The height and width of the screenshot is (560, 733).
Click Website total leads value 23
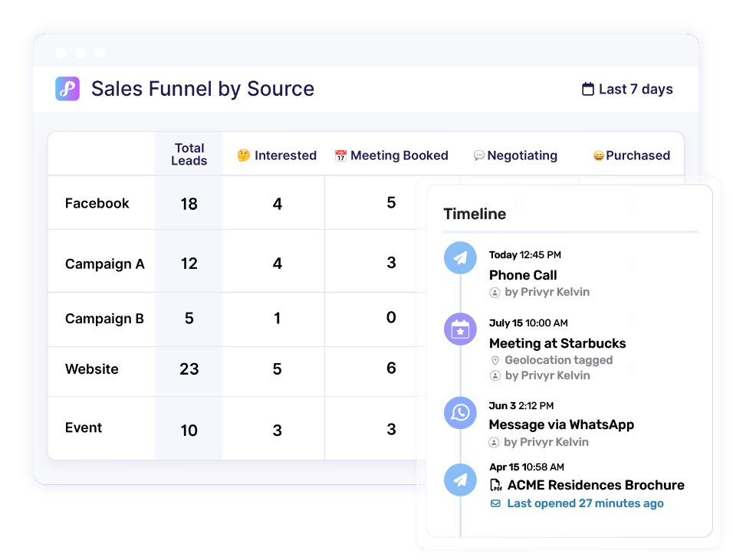[189, 369]
